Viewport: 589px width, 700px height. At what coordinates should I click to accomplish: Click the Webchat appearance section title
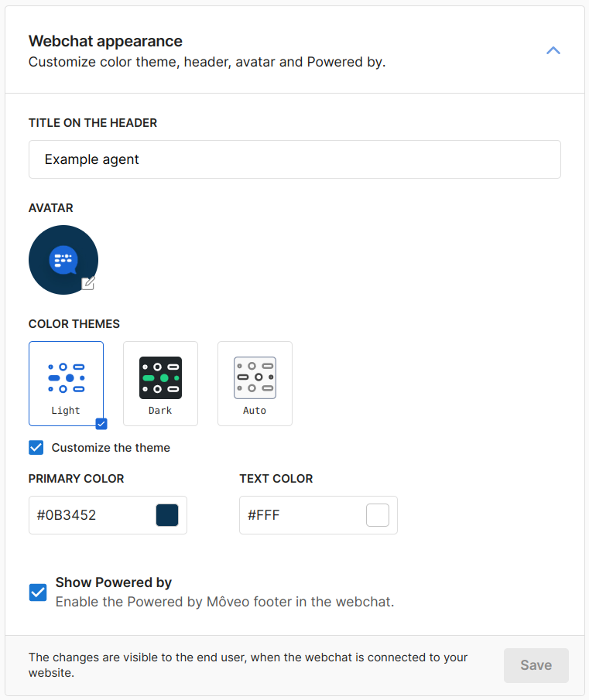point(105,41)
